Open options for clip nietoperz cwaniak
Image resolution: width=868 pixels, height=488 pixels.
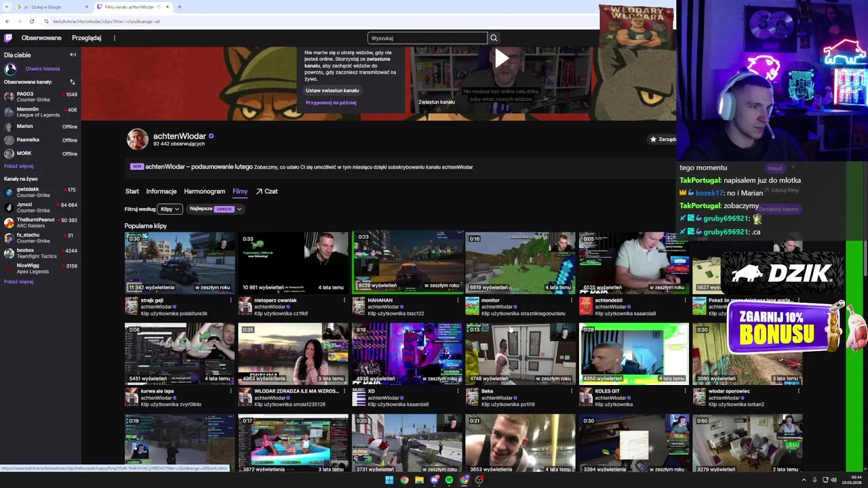(344, 300)
